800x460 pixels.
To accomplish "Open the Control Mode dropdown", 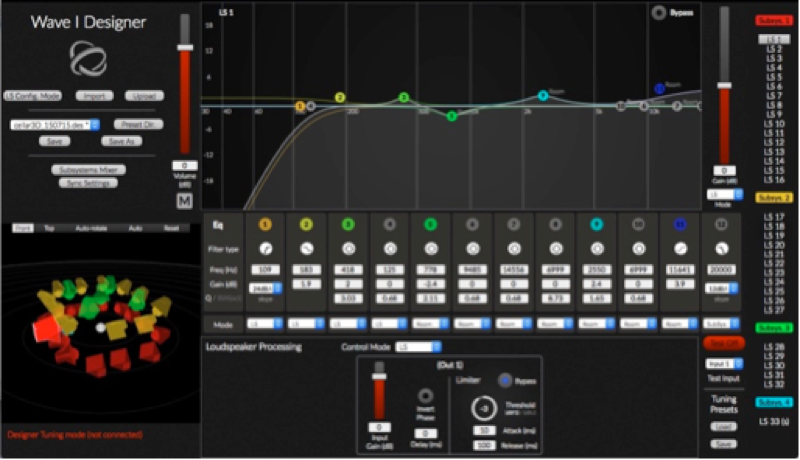I will click(418, 347).
